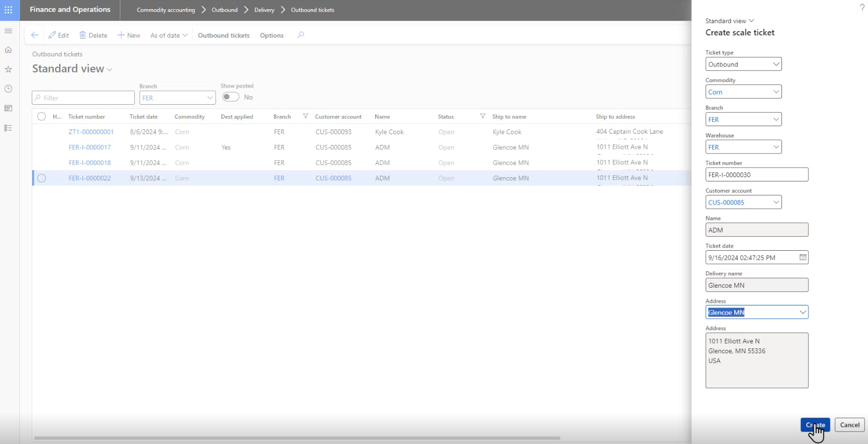The width and height of the screenshot is (868, 444).
Task: Open ticket link FER-I-0000017
Action: (x=90, y=148)
